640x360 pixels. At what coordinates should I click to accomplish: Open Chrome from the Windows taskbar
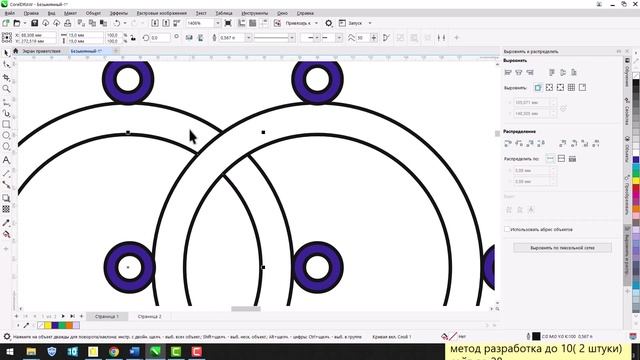(114, 351)
